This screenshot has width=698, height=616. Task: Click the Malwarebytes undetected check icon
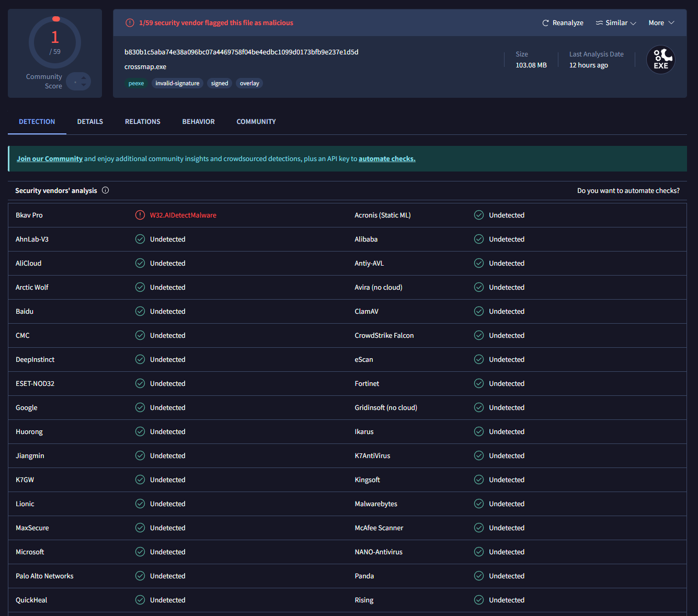pyautogui.click(x=479, y=504)
